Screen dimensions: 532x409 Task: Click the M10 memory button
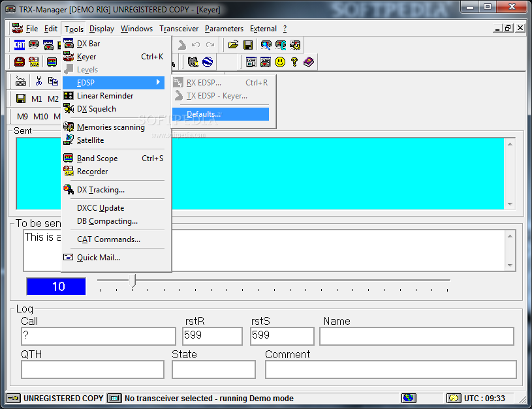point(40,117)
